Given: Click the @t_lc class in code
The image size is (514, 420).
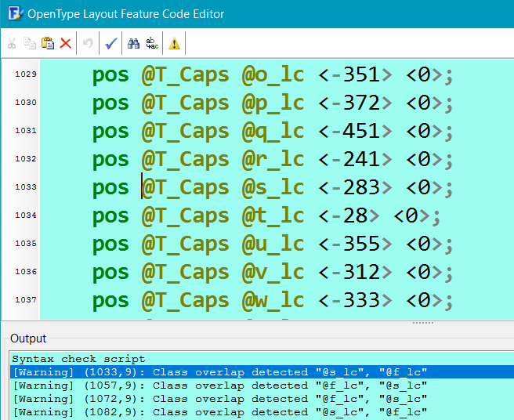Looking at the screenshot, I should point(273,216).
